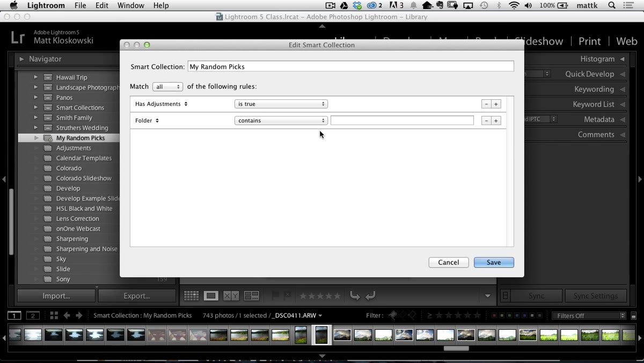The height and width of the screenshot is (363, 644).
Task: Set toolbar star rating slider
Action: click(x=320, y=296)
